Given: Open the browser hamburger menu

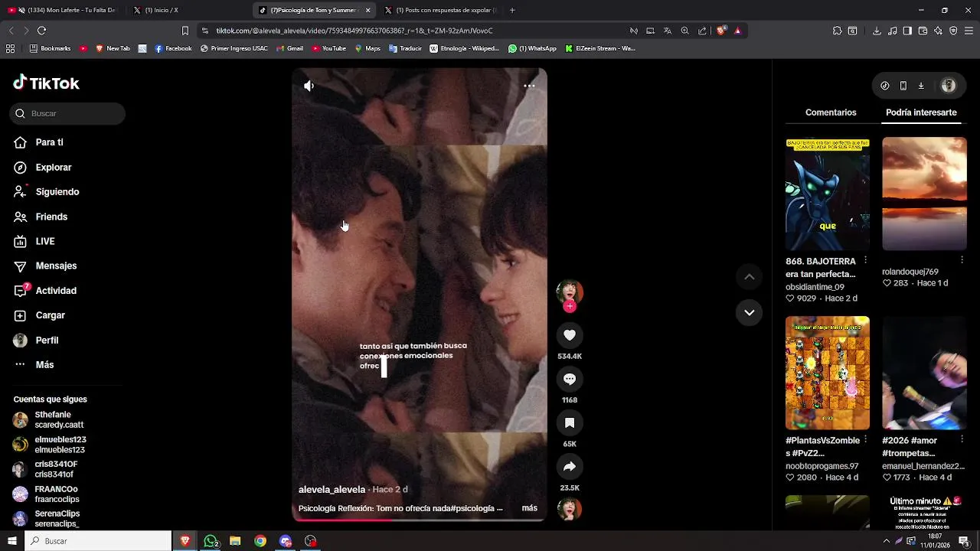Looking at the screenshot, I should click(969, 31).
